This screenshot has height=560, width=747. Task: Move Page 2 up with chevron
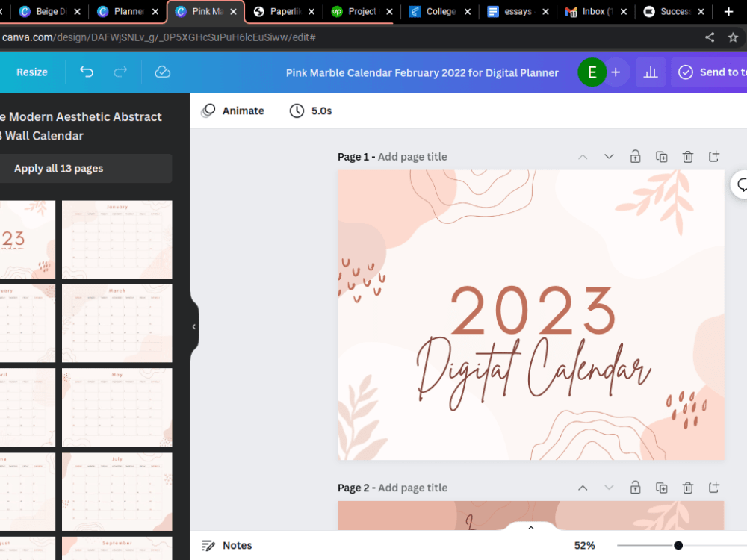click(583, 488)
